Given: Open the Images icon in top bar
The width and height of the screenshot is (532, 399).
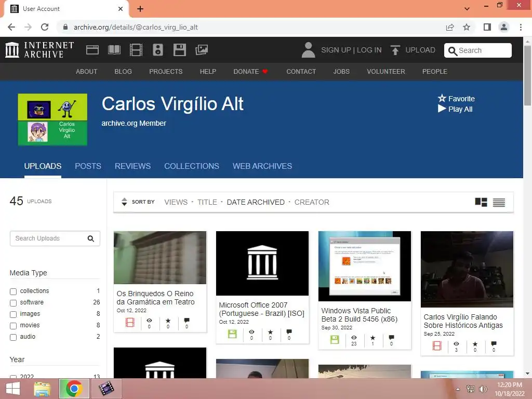Looking at the screenshot, I should point(202,50).
